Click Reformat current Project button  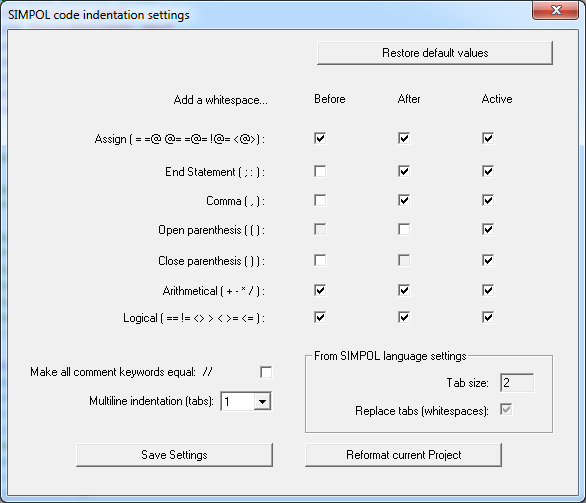[x=403, y=455]
